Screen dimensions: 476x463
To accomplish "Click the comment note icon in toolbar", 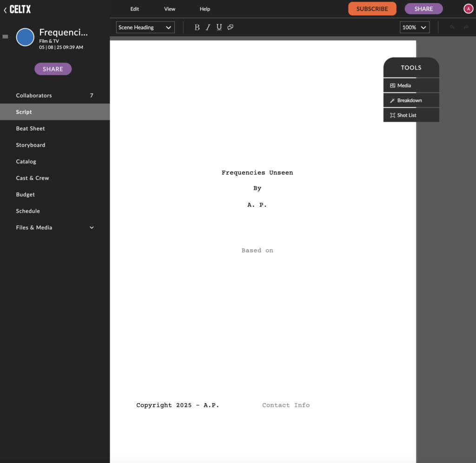I will click(x=230, y=27).
